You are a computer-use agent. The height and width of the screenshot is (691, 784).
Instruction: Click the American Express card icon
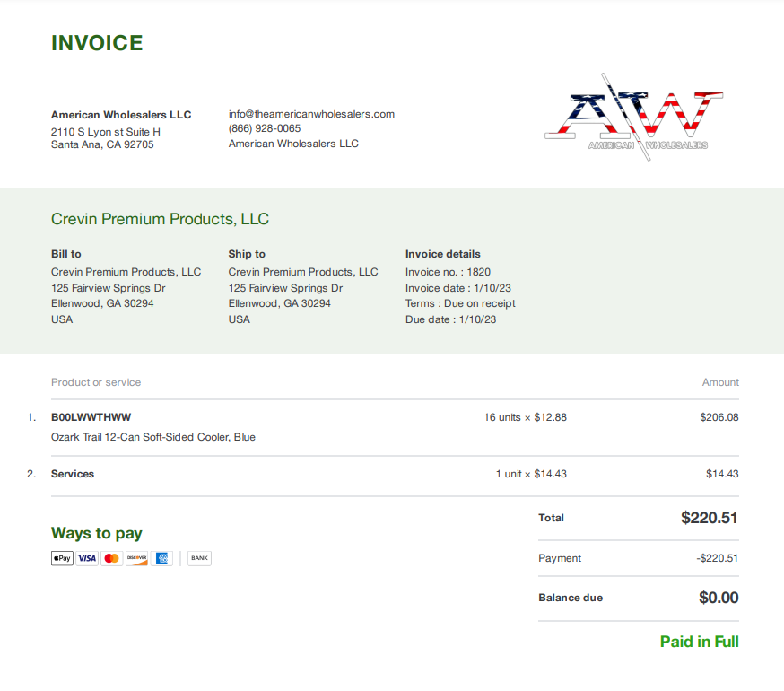(x=161, y=558)
